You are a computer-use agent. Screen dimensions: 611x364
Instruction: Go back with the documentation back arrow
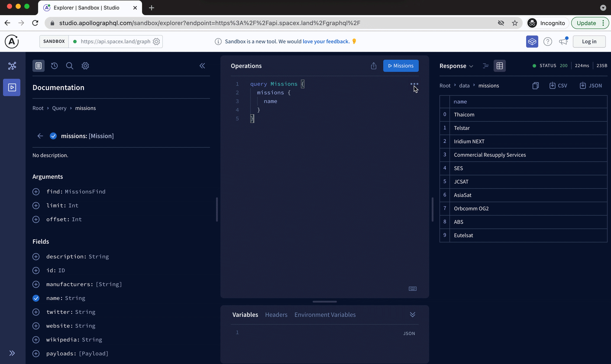pyautogui.click(x=40, y=136)
